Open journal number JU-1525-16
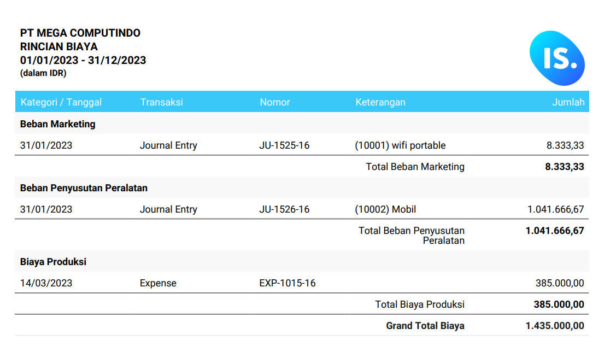Image resolution: width=616 pixels, height=364 pixels. point(284,145)
